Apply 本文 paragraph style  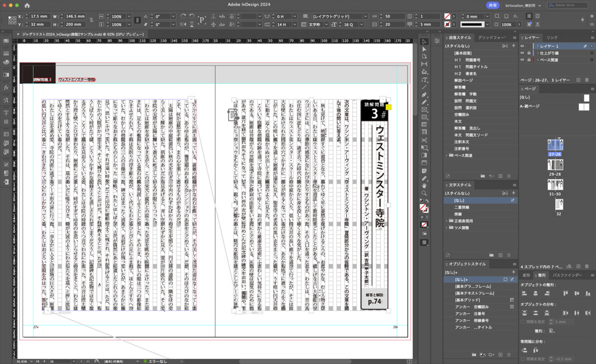480,122
